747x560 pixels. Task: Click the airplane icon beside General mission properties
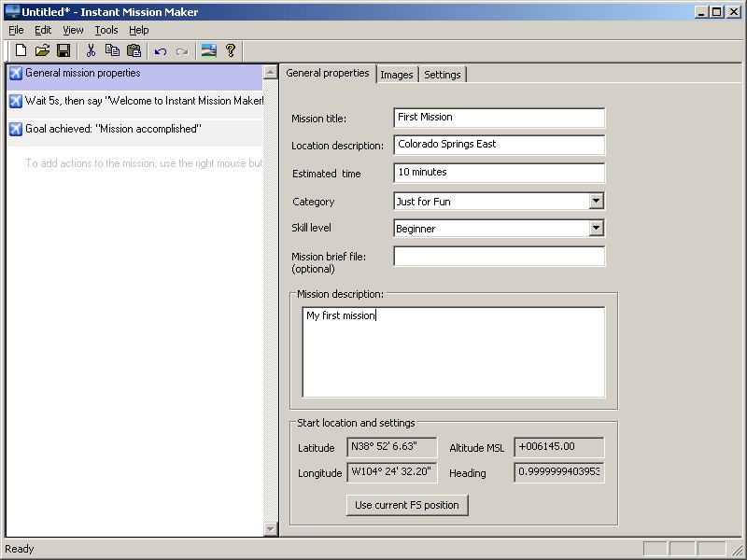pyautogui.click(x=16, y=74)
